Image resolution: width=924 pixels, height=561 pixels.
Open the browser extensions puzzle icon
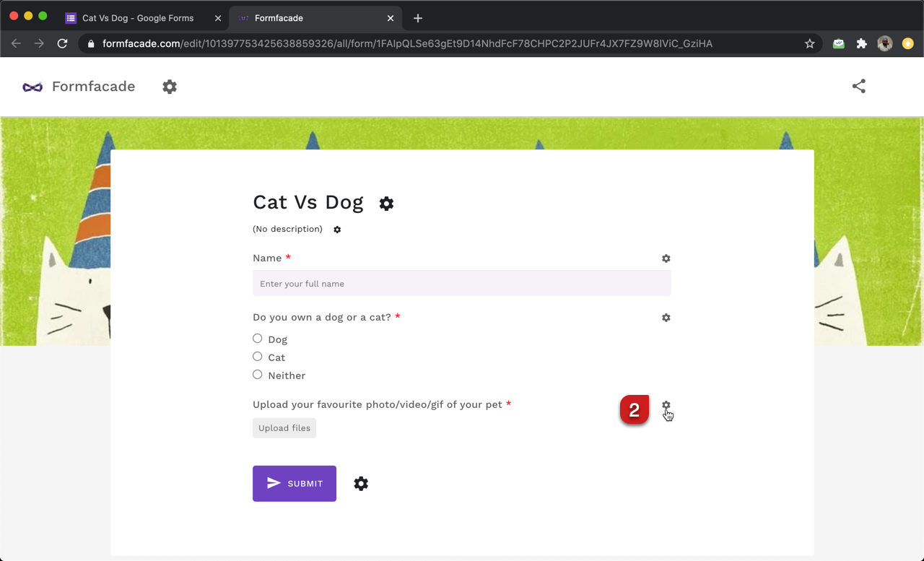(861, 44)
